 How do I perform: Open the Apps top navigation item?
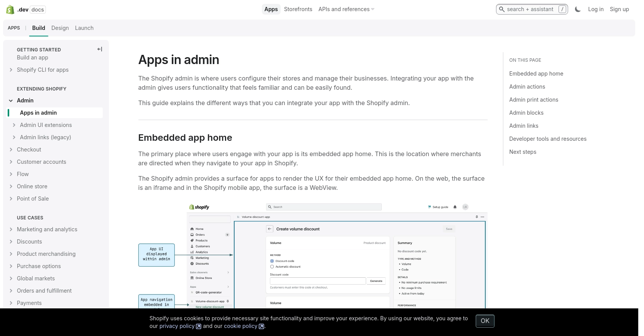[x=271, y=9]
